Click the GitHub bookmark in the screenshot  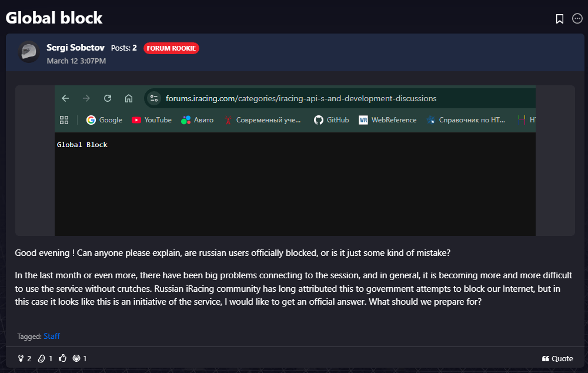tap(332, 120)
